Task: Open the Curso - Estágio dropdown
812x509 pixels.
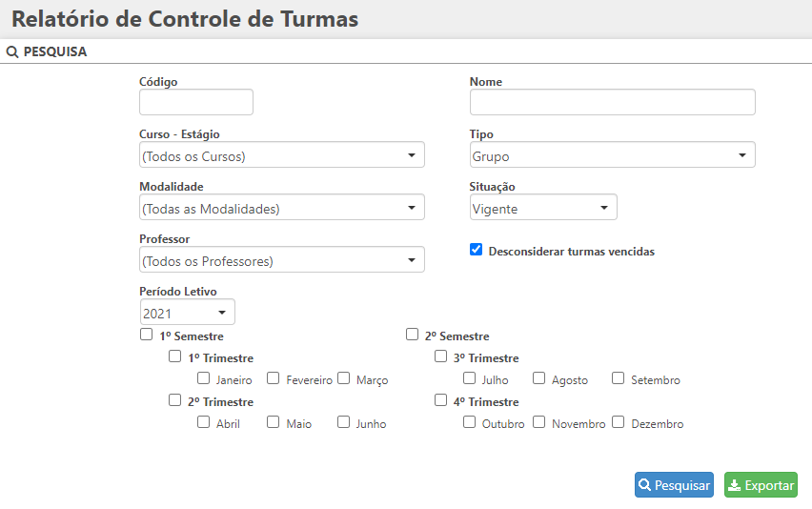Action: [281, 155]
